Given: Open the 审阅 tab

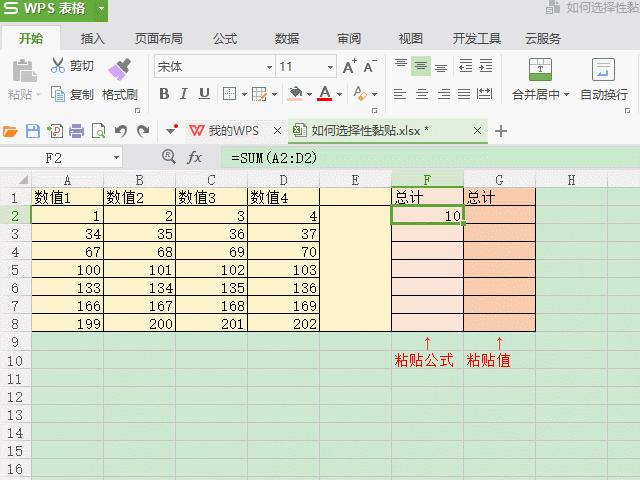Looking at the screenshot, I should (x=349, y=39).
